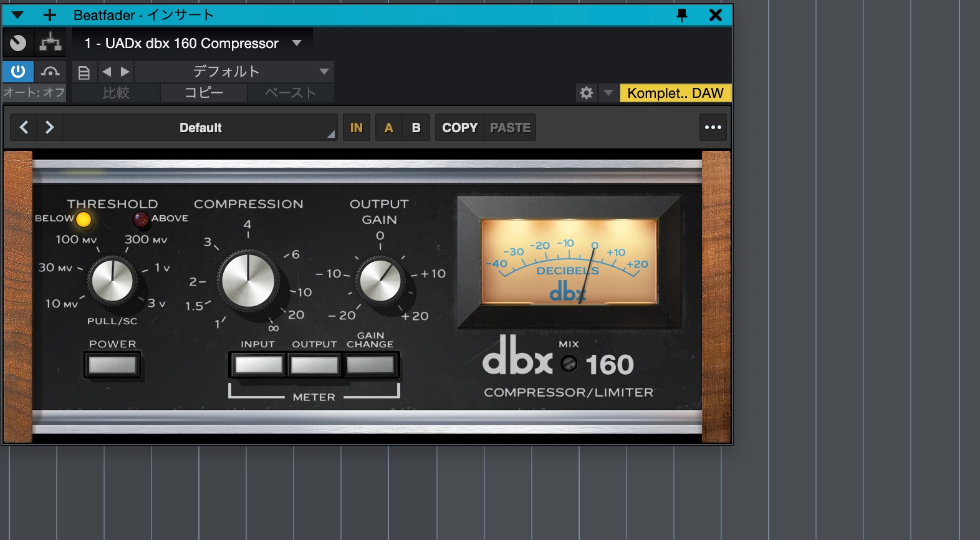
Task: Close the Beatfader insert window
Action: click(x=716, y=15)
